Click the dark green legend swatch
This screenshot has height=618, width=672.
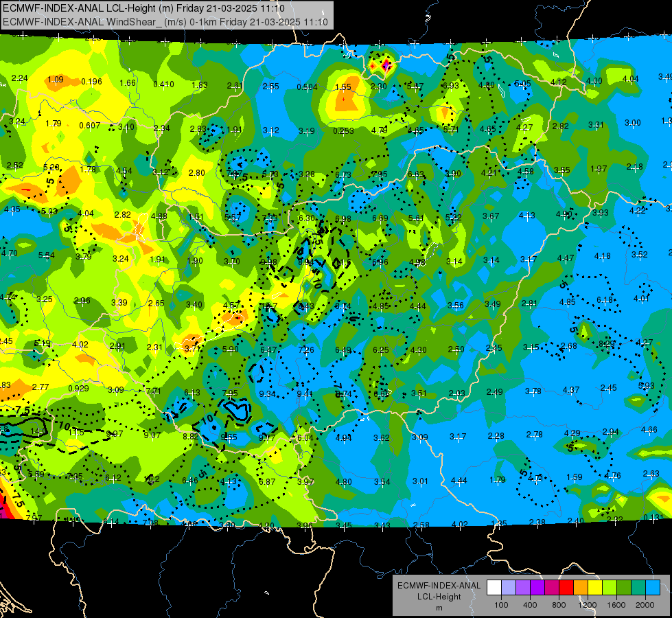point(624,588)
